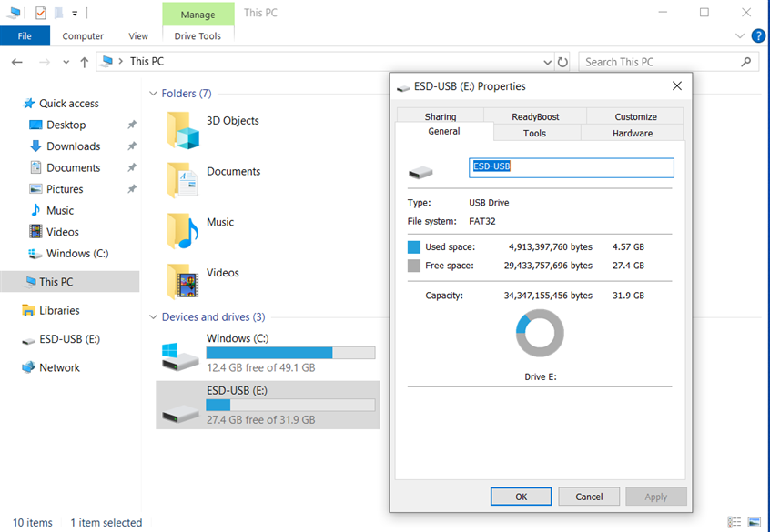Viewport: 770px width, 532px height.
Task: Switch to the Computer ribbon tab
Action: point(83,35)
